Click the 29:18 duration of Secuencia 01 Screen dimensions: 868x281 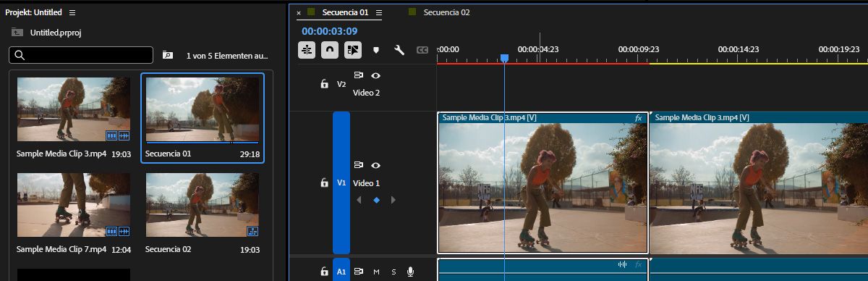click(x=249, y=154)
